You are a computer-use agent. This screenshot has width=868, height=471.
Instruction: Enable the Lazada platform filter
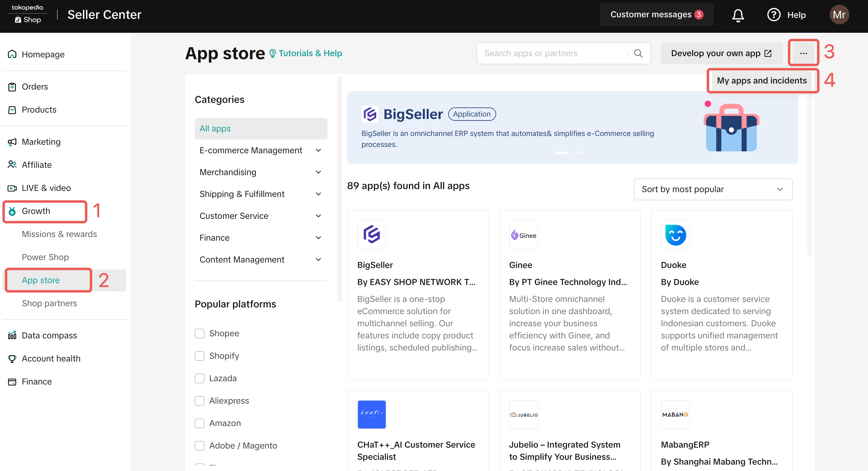(x=200, y=378)
